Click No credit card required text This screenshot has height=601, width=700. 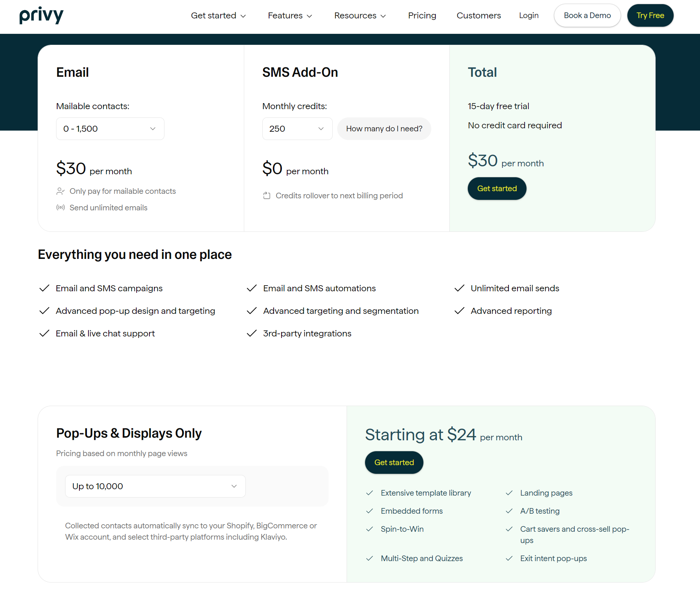pos(515,125)
